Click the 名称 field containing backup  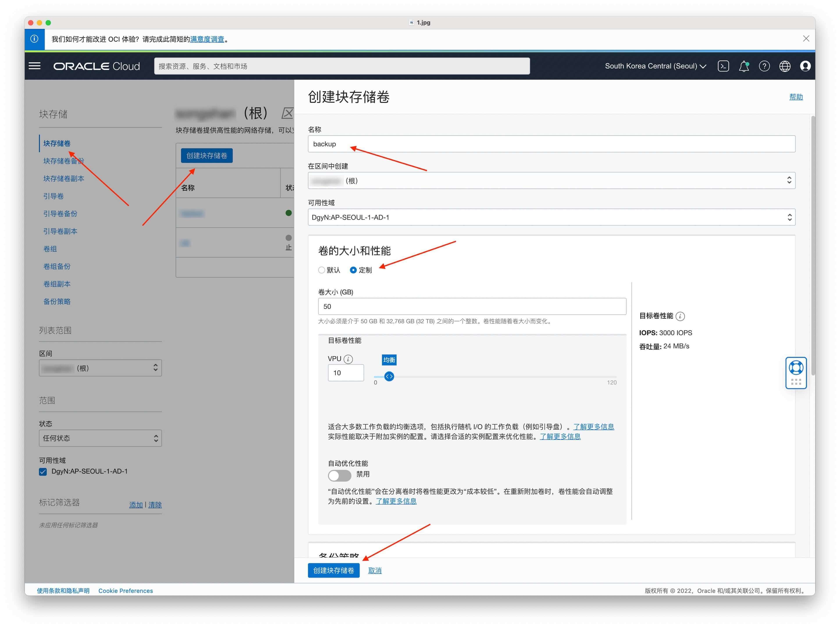pos(551,144)
